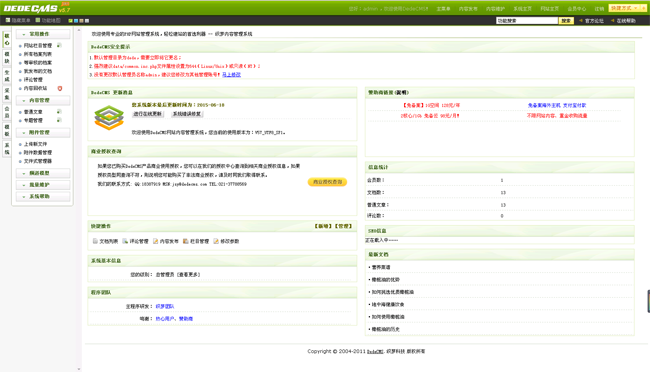Click the arrow icon before 在线帮助

coord(613,20)
